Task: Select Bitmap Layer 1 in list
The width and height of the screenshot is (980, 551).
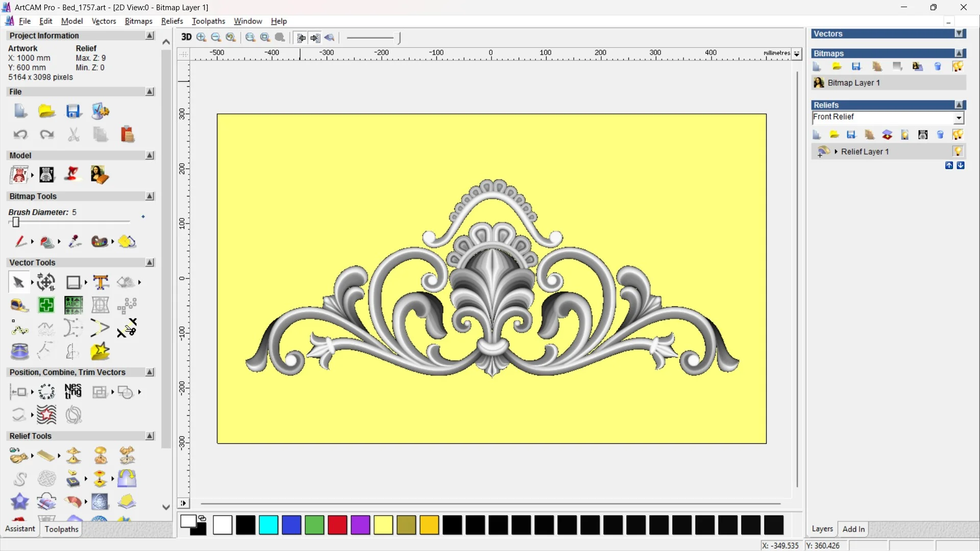Action: point(853,83)
